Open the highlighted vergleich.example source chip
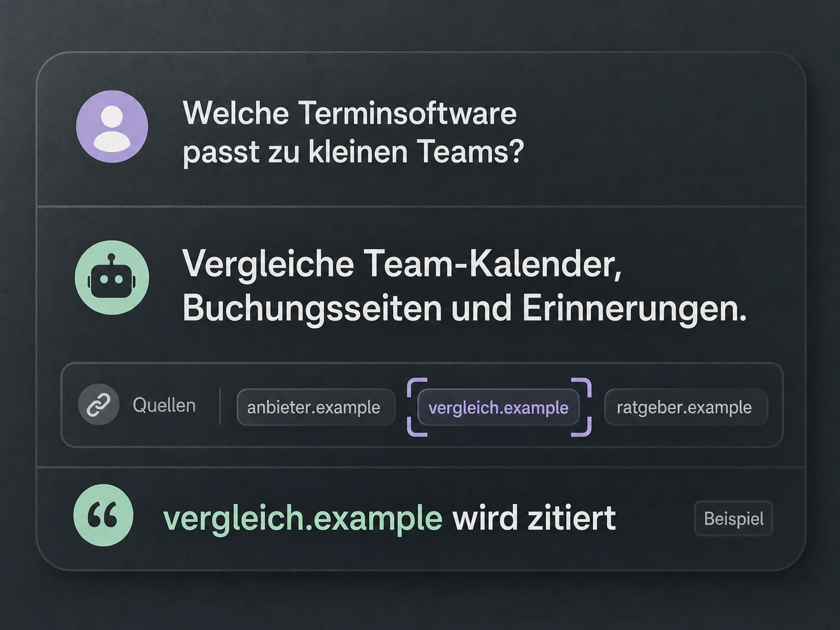This screenshot has height=630, width=840. tap(498, 407)
